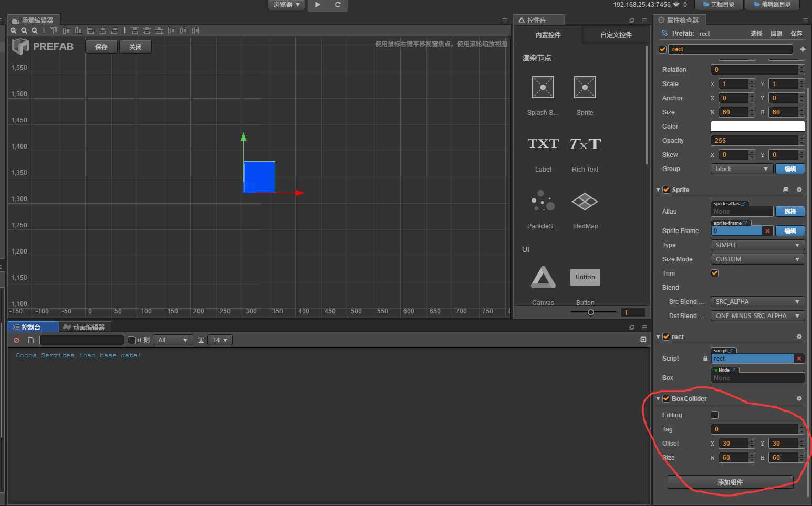Disable the rect script component checkbox
Image resolution: width=812 pixels, height=506 pixels.
666,336
